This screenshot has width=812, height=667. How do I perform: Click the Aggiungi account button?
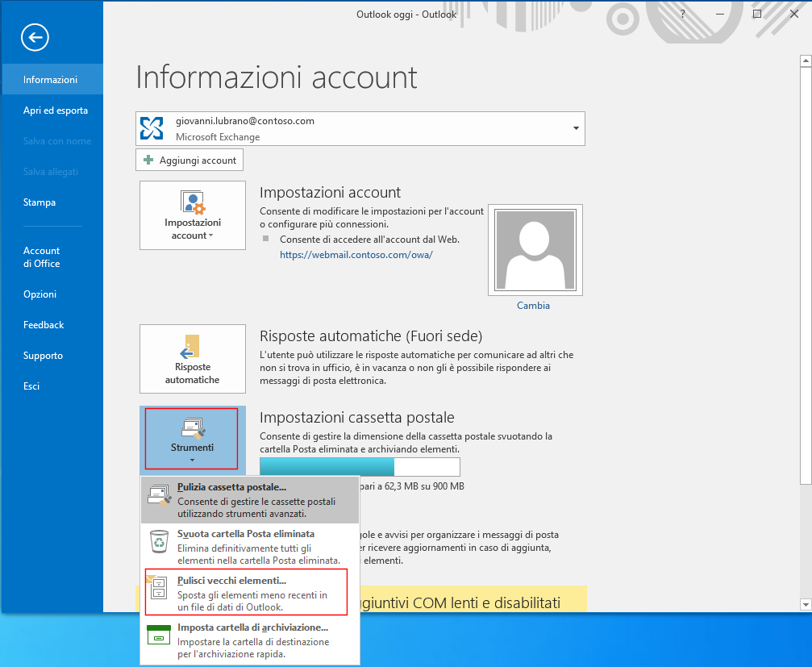click(189, 160)
